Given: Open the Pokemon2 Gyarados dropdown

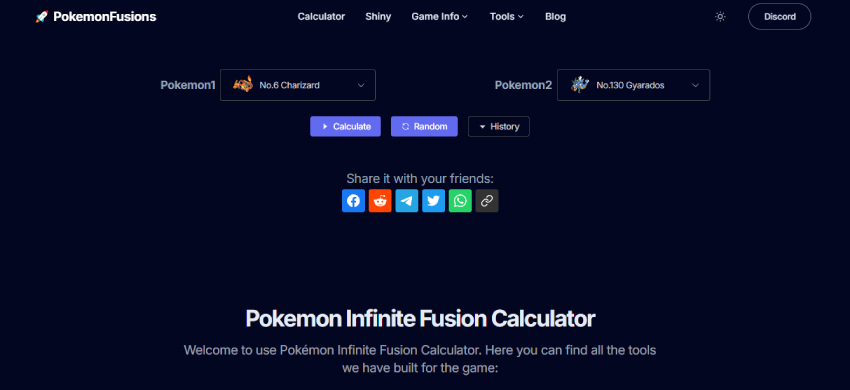Looking at the screenshot, I should (x=633, y=85).
